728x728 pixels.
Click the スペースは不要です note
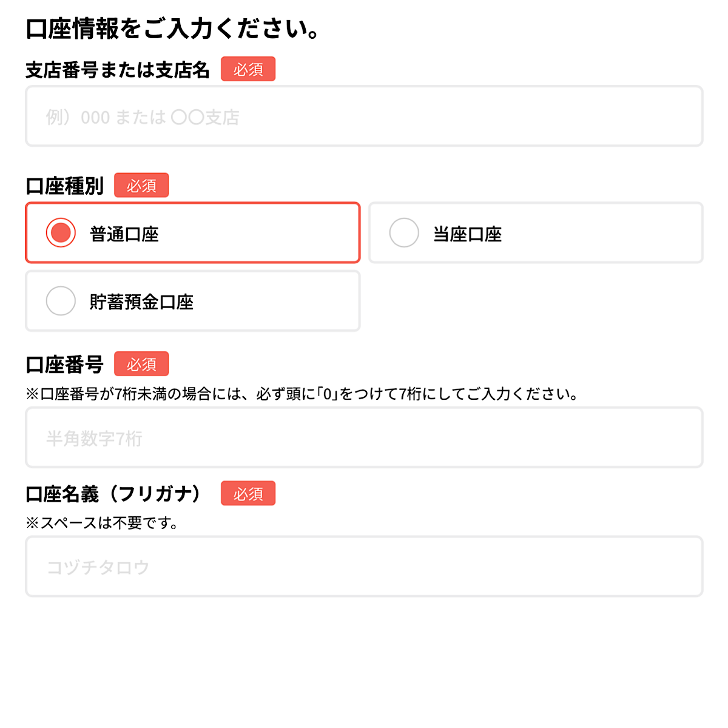coord(102,523)
